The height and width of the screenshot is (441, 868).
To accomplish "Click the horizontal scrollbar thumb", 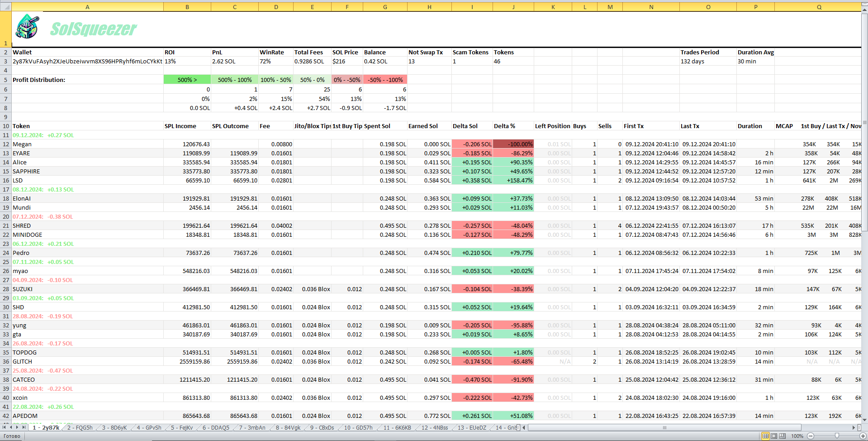I will (664, 427).
